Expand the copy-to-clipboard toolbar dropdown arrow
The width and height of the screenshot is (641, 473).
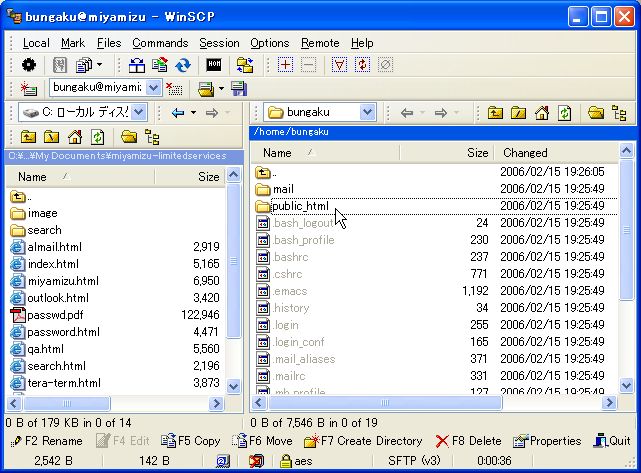(99, 65)
